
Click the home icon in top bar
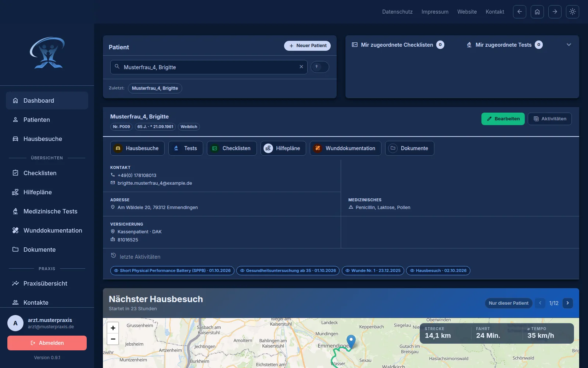537,12
